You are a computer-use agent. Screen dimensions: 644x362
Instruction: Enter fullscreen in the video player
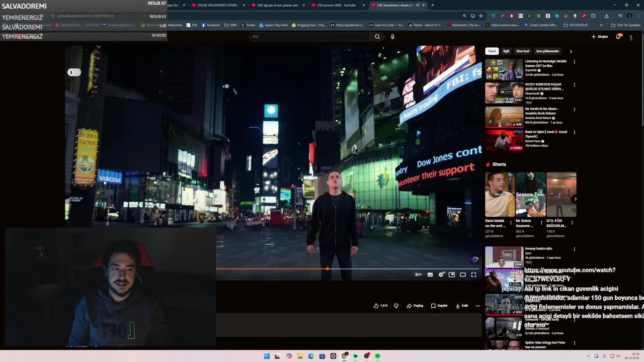click(x=473, y=275)
